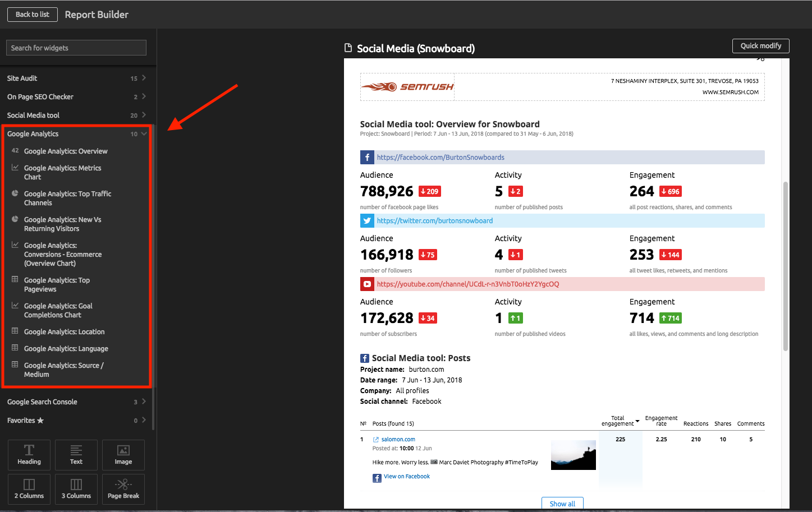Image resolution: width=812 pixels, height=512 pixels.
Task: Click the salomon post photo thumbnail
Action: (x=574, y=455)
